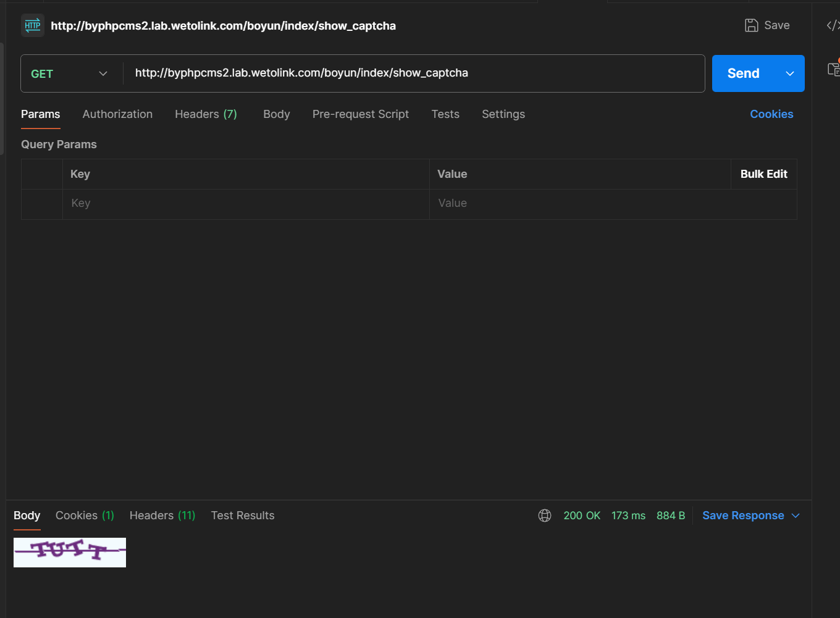The height and width of the screenshot is (618, 840).
Task: Click the Save floppy disk icon
Action: pyautogui.click(x=751, y=25)
